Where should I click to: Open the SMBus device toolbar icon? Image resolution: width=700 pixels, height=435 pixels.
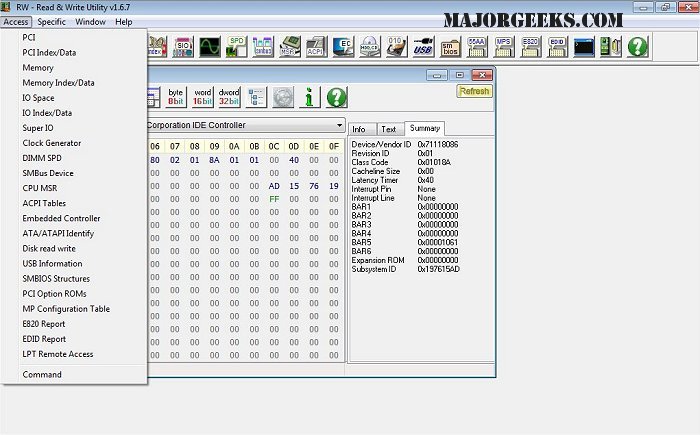[263, 46]
